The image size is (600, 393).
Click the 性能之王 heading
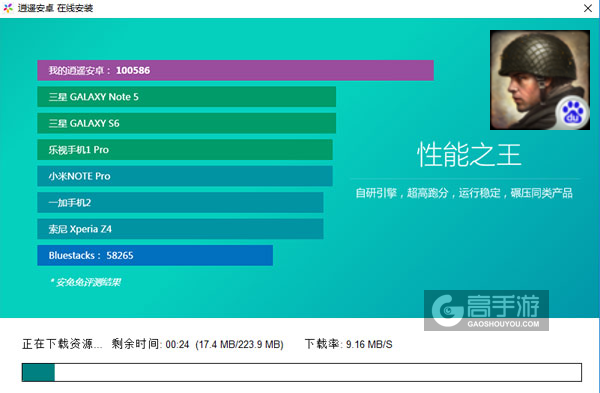point(469,155)
